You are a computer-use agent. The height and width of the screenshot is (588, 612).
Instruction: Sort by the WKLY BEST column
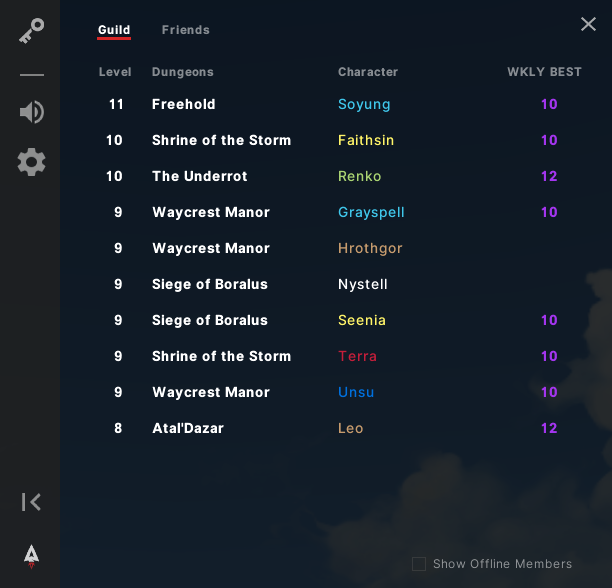544,72
